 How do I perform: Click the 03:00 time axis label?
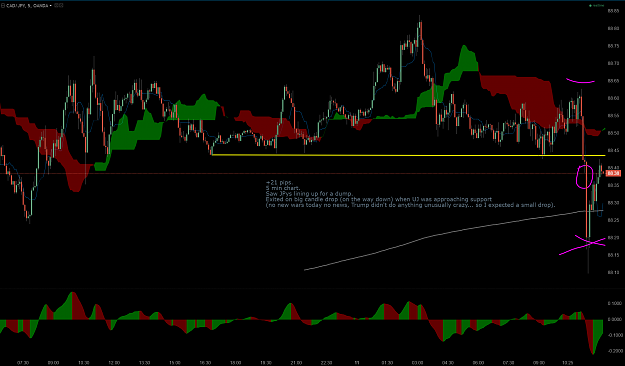[x=417, y=363]
